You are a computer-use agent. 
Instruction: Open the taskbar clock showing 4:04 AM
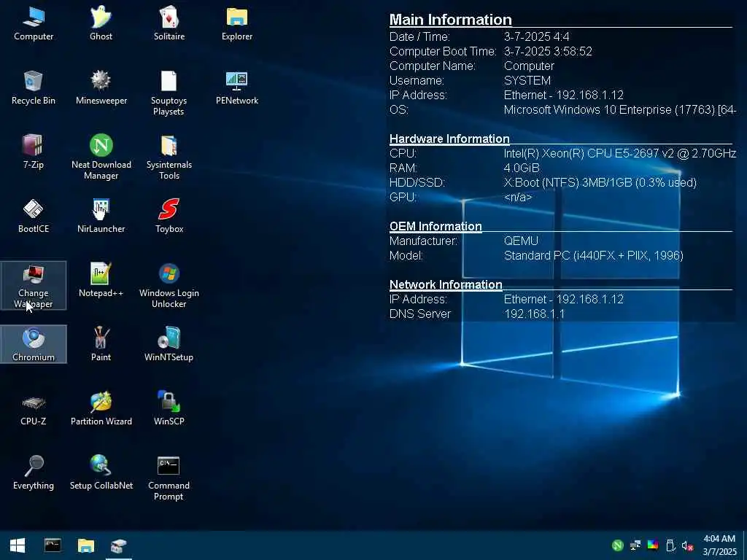719,545
